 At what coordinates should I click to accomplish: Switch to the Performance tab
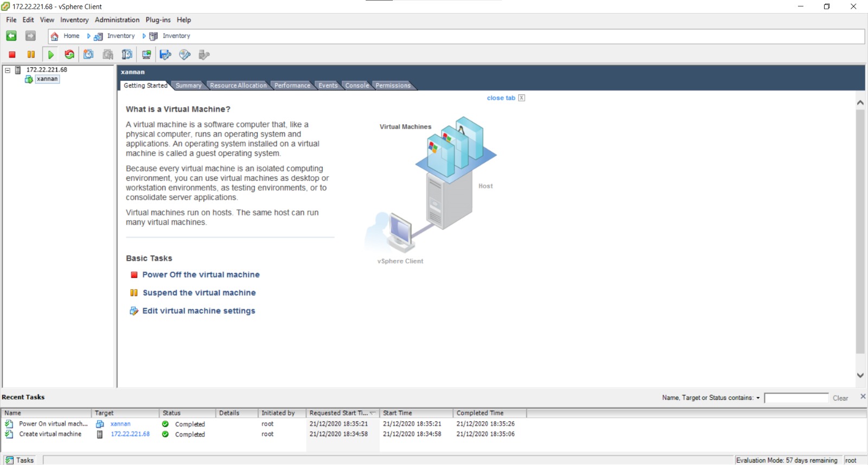(x=292, y=86)
